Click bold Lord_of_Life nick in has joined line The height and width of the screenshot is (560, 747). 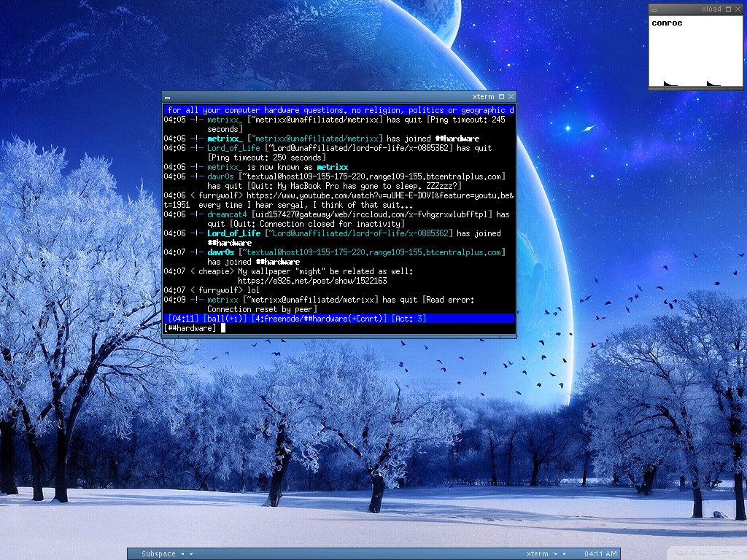click(x=234, y=233)
